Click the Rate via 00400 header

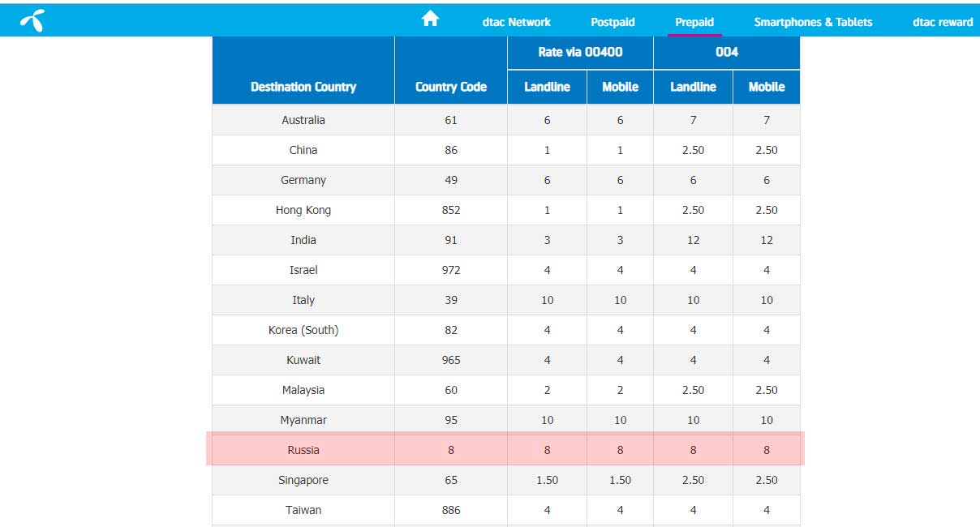pos(580,52)
